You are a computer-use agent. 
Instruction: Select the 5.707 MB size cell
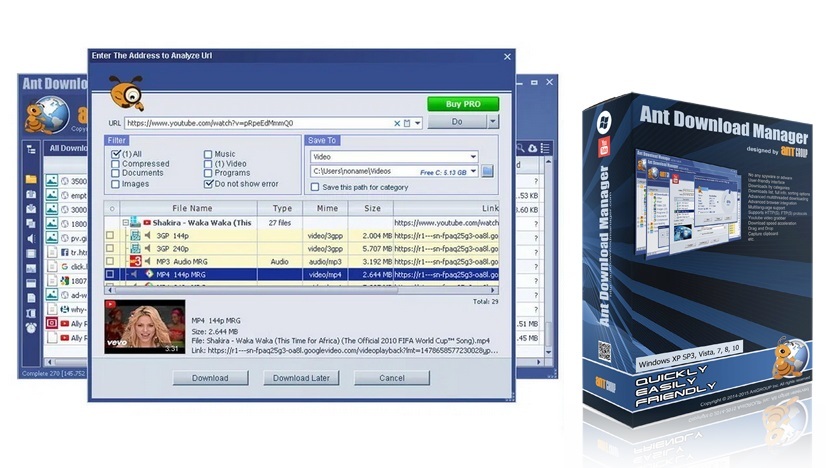pyautogui.click(x=370, y=248)
